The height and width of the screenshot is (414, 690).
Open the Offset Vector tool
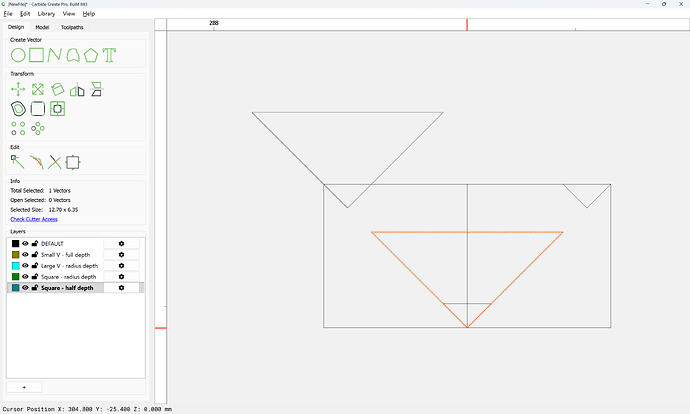point(18,109)
